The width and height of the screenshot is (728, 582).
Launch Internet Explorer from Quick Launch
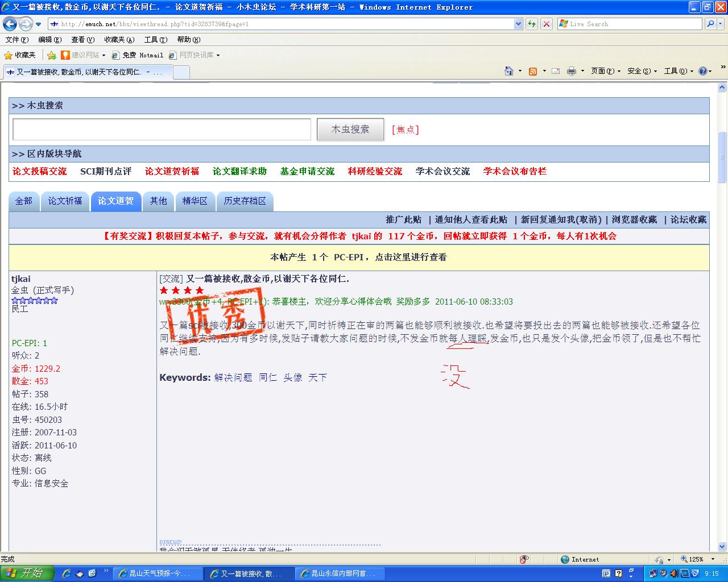coord(67,573)
